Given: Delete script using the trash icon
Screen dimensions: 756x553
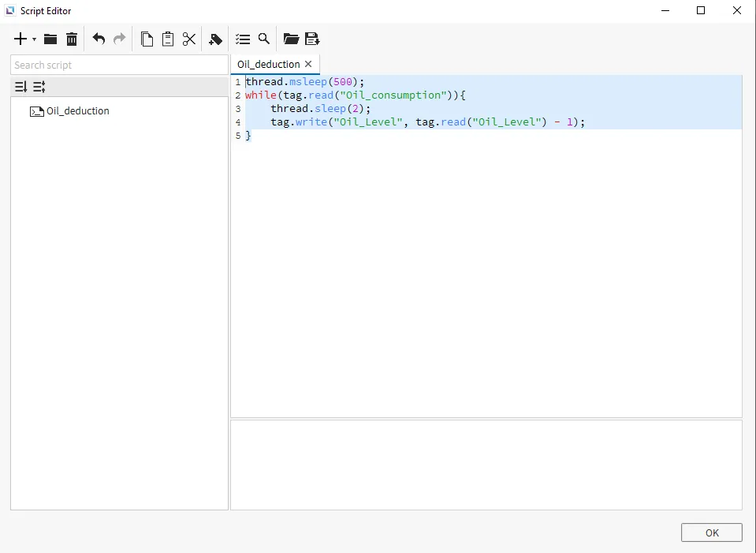Looking at the screenshot, I should (x=72, y=39).
